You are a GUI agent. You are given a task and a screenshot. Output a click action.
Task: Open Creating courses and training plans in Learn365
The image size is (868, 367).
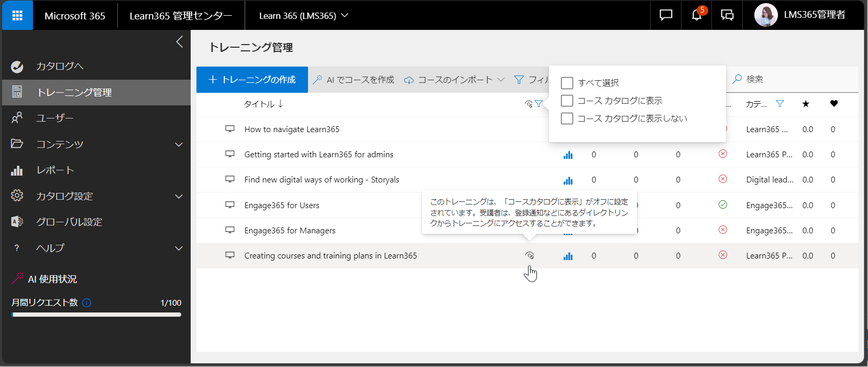pyautogui.click(x=331, y=256)
